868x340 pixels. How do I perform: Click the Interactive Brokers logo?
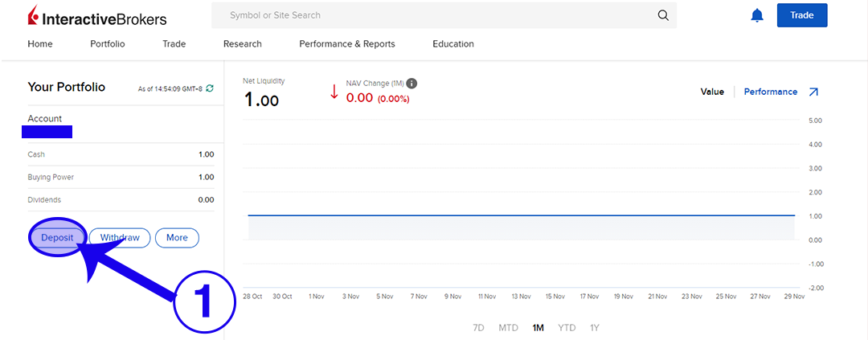coord(96,17)
